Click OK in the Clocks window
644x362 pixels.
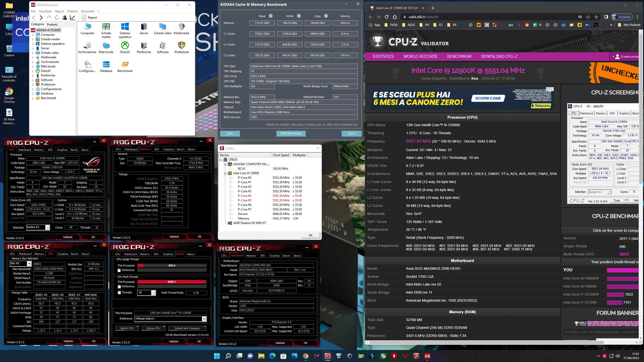tap(310, 235)
